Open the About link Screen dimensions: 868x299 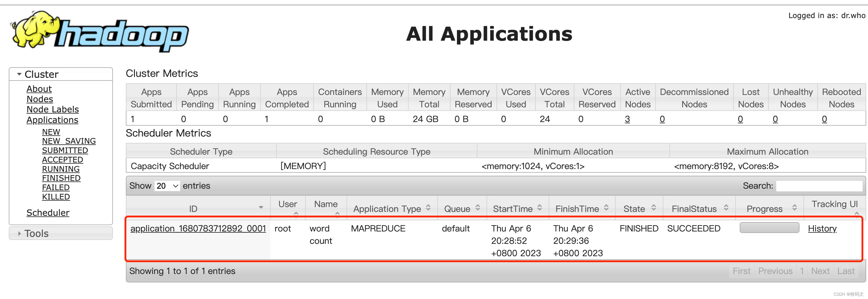click(x=39, y=89)
